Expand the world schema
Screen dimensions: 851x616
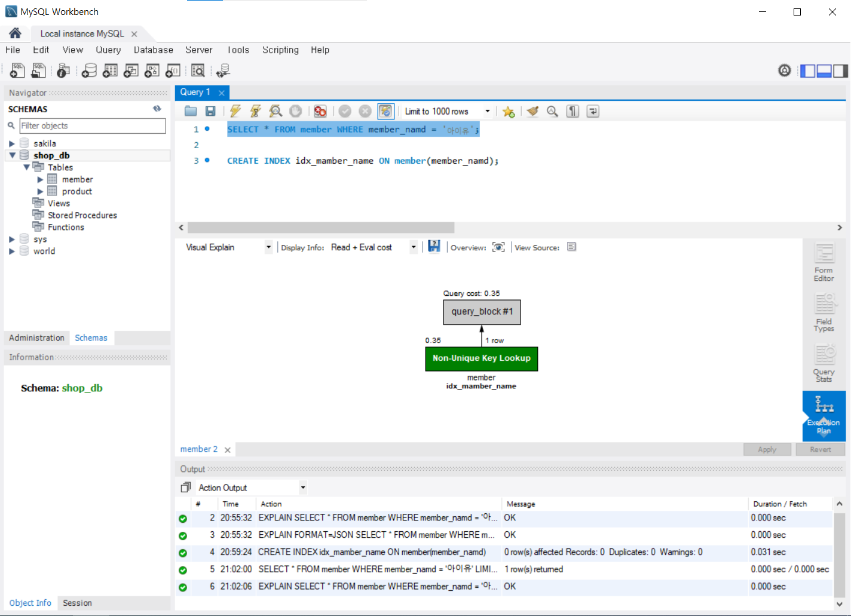point(11,251)
